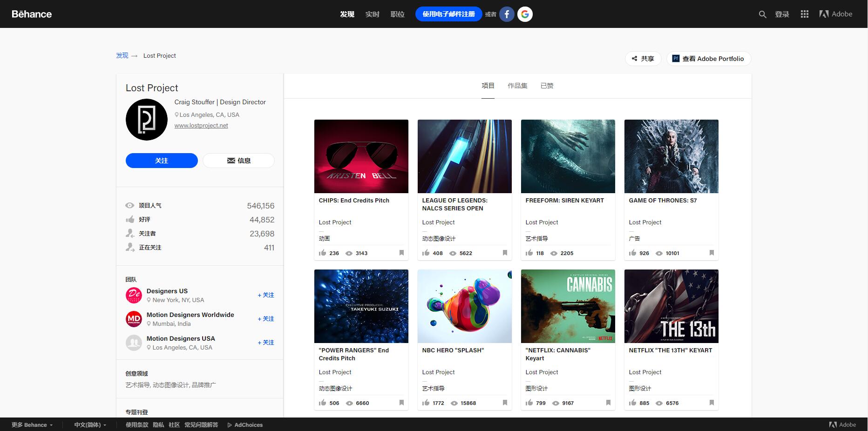Open The 13th flag thumbnail
This screenshot has height=431, width=868.
(671, 306)
